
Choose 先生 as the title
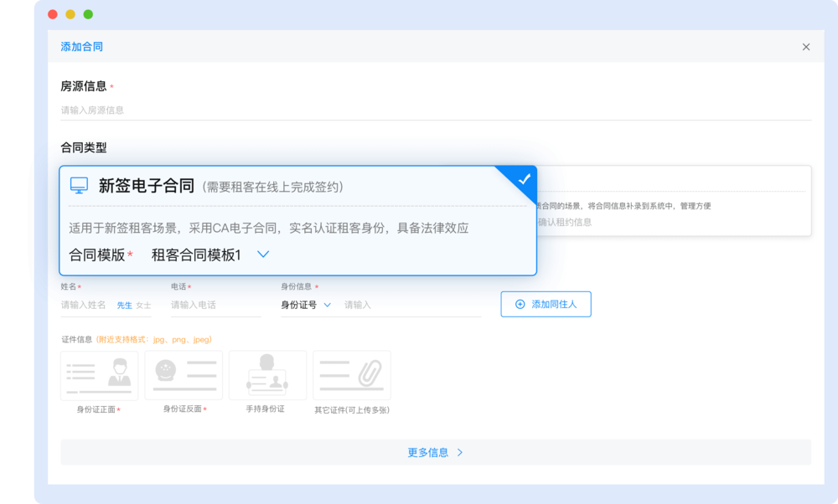pyautogui.click(x=125, y=306)
